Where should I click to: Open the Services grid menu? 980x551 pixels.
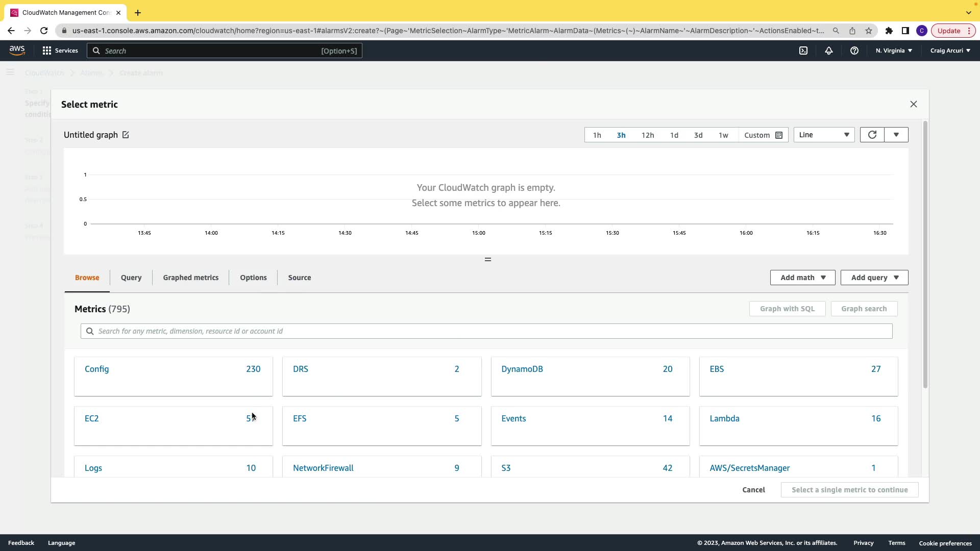click(x=60, y=51)
